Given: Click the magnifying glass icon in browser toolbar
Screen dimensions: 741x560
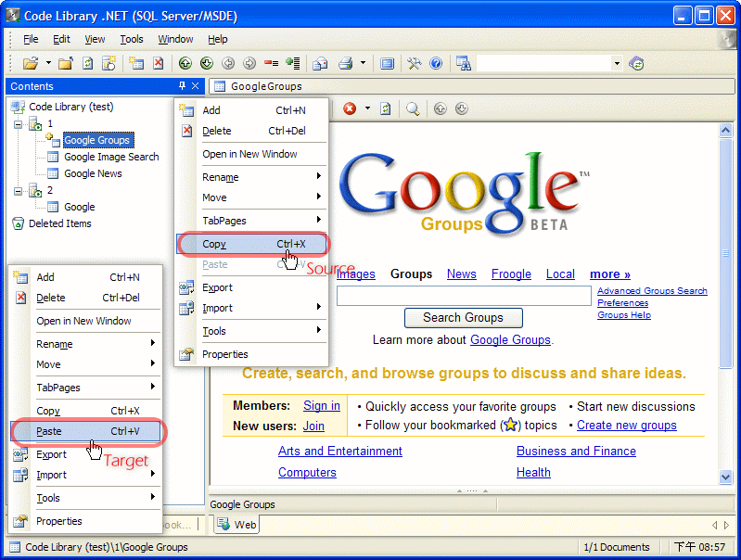Looking at the screenshot, I should [x=413, y=108].
